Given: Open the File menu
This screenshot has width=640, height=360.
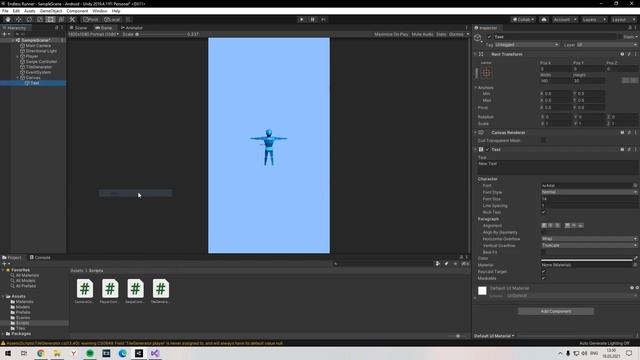Looking at the screenshot, I should pyautogui.click(x=5, y=11).
